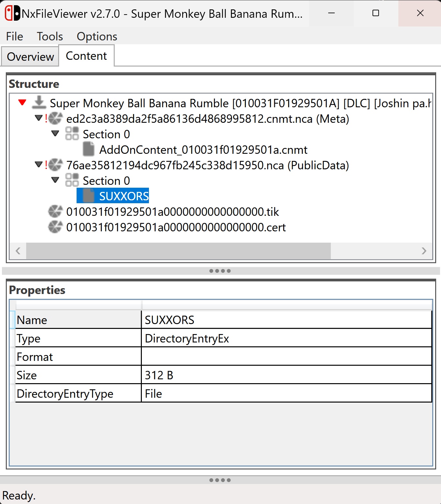Close the NxFileViewer window
Screen dimensions: 441x504
[420, 13]
